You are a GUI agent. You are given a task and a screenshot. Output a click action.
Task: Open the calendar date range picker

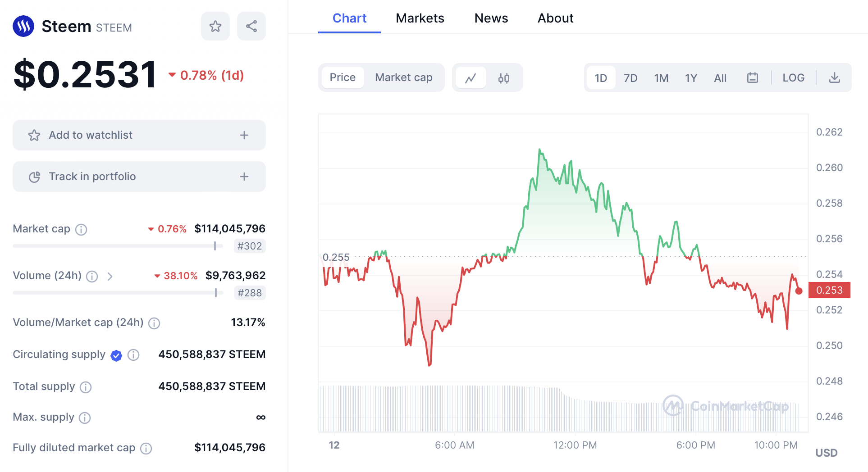coord(752,78)
